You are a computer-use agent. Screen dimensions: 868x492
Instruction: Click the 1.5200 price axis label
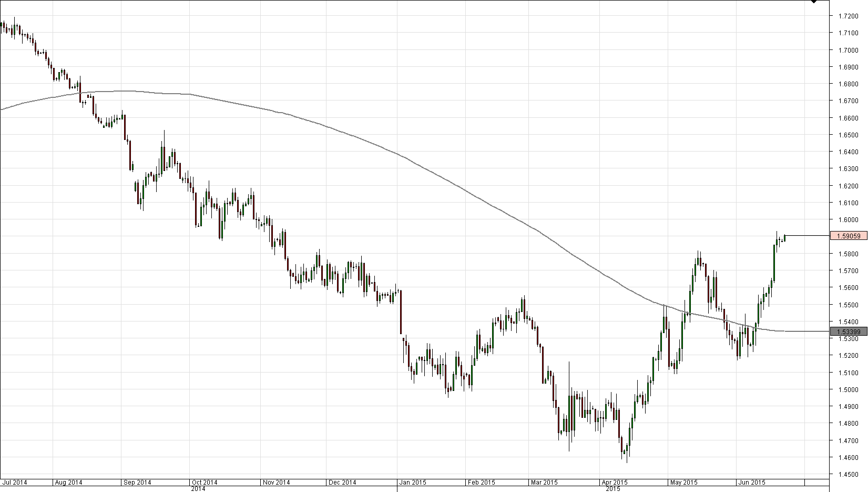point(848,356)
